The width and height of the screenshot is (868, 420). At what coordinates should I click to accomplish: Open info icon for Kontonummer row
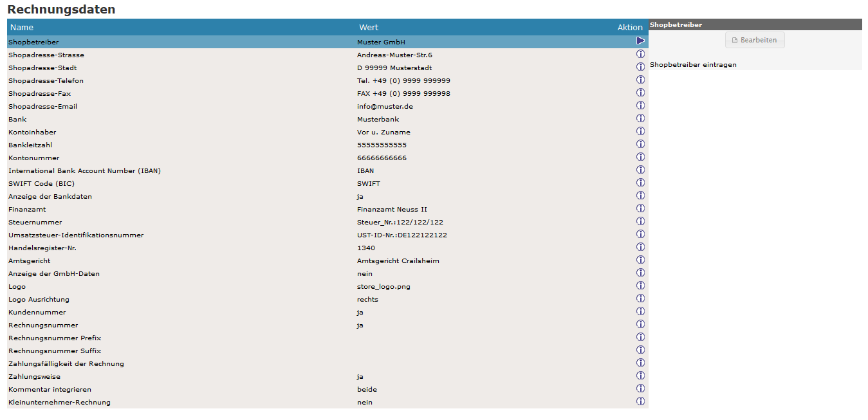(x=640, y=157)
